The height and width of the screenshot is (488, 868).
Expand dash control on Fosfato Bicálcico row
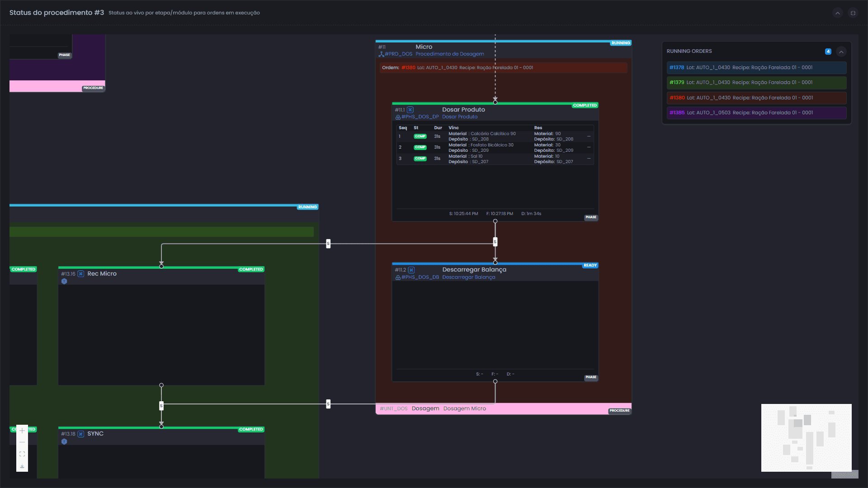coord(589,147)
